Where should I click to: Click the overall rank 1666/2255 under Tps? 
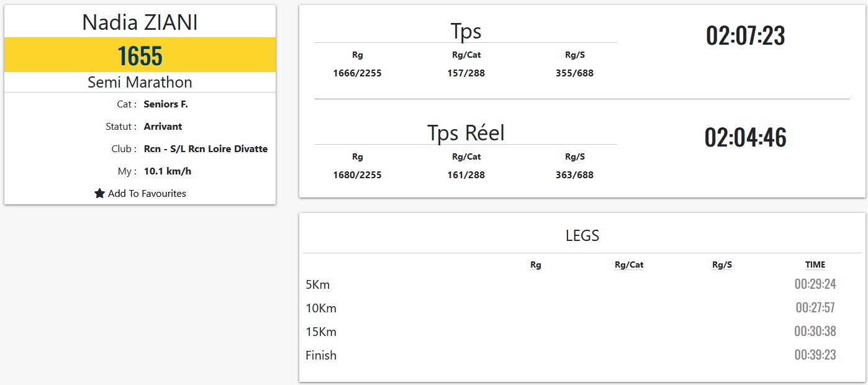tap(357, 73)
